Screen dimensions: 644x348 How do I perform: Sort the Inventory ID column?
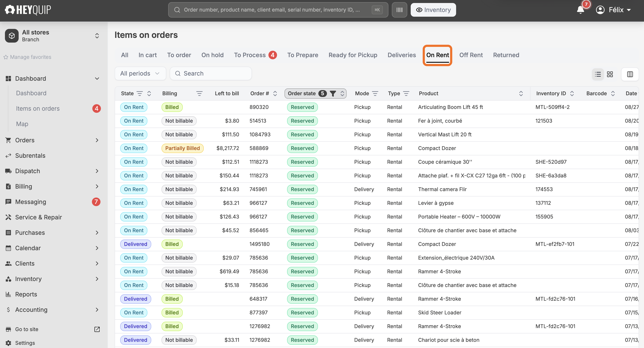click(572, 94)
